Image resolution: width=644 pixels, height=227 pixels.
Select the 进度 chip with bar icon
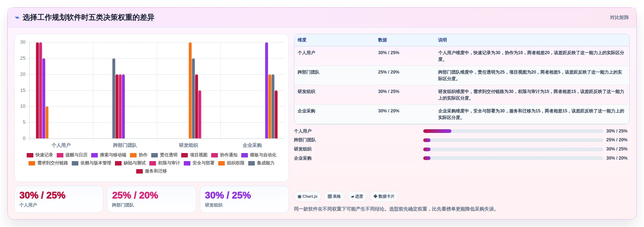point(357,197)
